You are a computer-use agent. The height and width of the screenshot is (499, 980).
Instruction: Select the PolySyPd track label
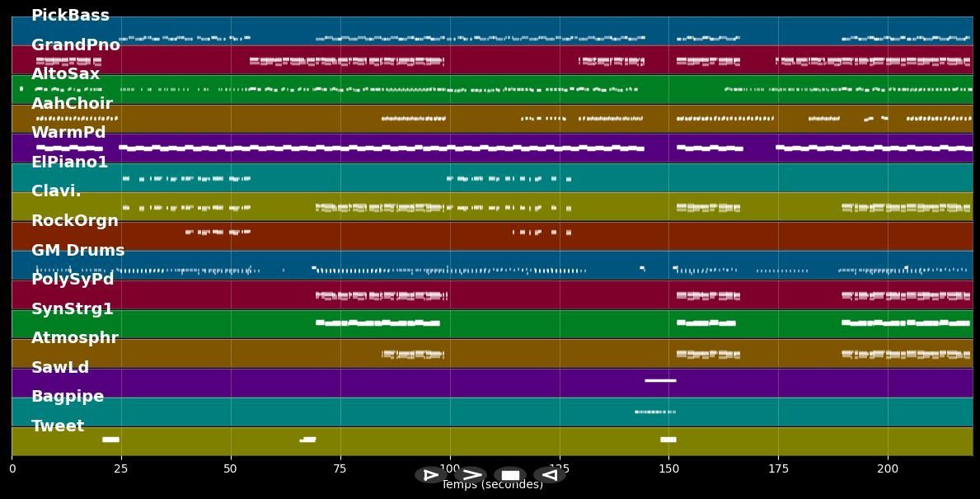pos(73,279)
